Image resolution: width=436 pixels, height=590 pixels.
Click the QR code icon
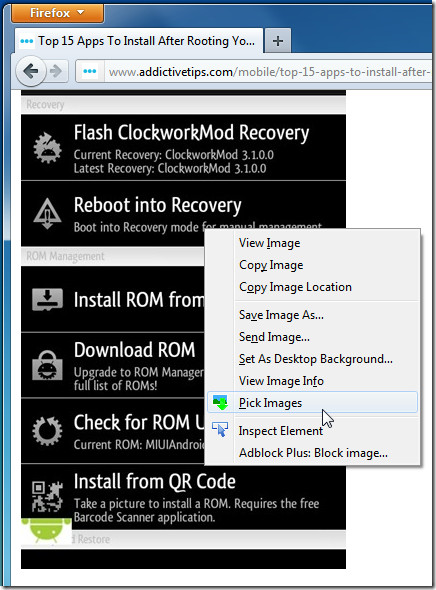tap(47, 496)
